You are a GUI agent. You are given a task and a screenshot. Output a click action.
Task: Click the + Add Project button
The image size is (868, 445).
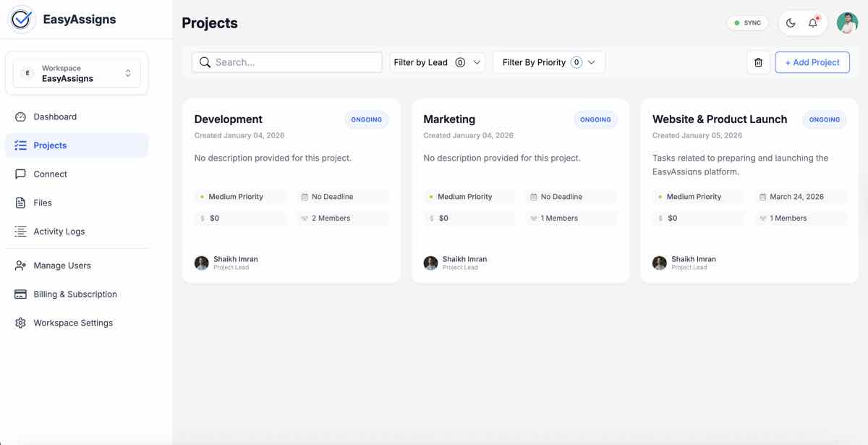[x=812, y=62]
